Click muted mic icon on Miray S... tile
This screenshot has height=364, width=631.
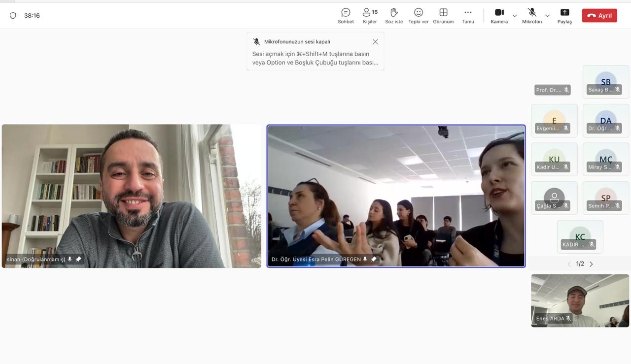point(618,167)
